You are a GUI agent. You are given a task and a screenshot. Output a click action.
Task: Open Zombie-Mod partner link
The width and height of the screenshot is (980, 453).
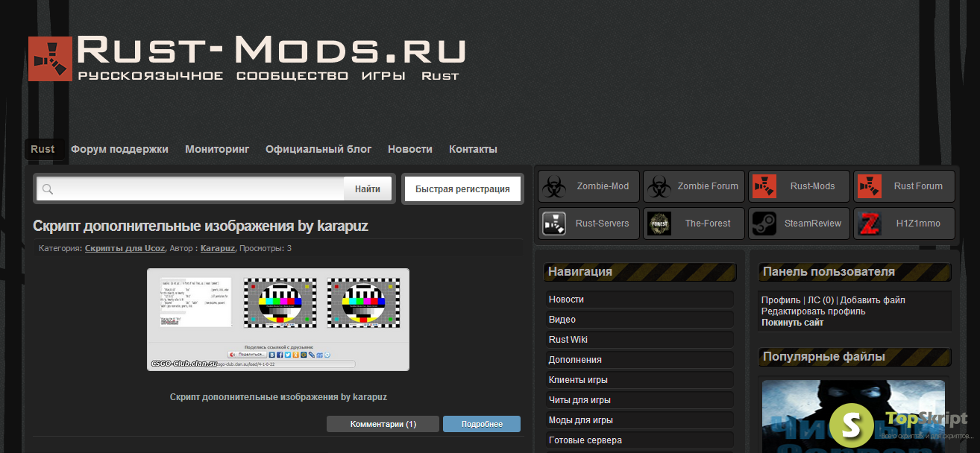pyautogui.click(x=589, y=186)
